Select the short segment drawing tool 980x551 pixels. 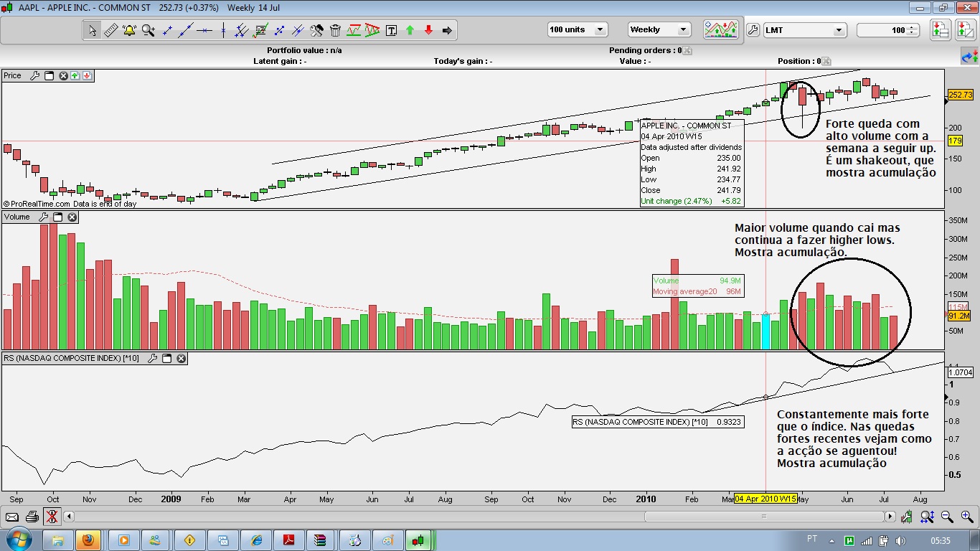pos(167,30)
